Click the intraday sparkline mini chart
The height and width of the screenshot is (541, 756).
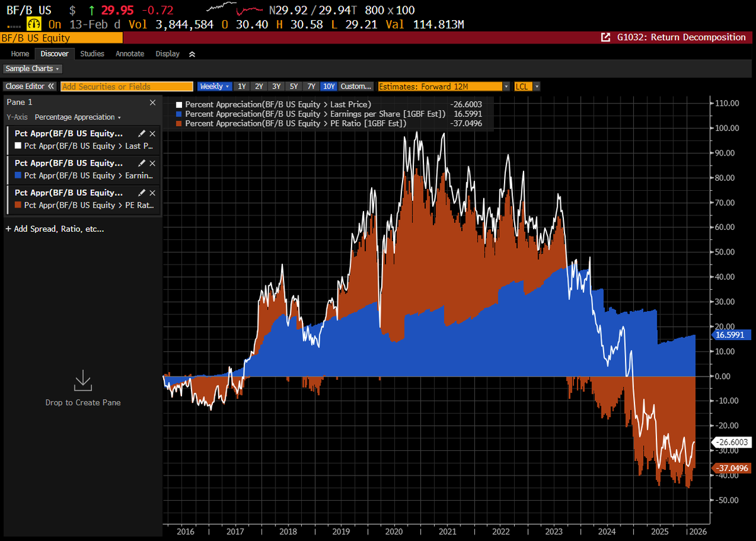pyautogui.click(x=234, y=9)
